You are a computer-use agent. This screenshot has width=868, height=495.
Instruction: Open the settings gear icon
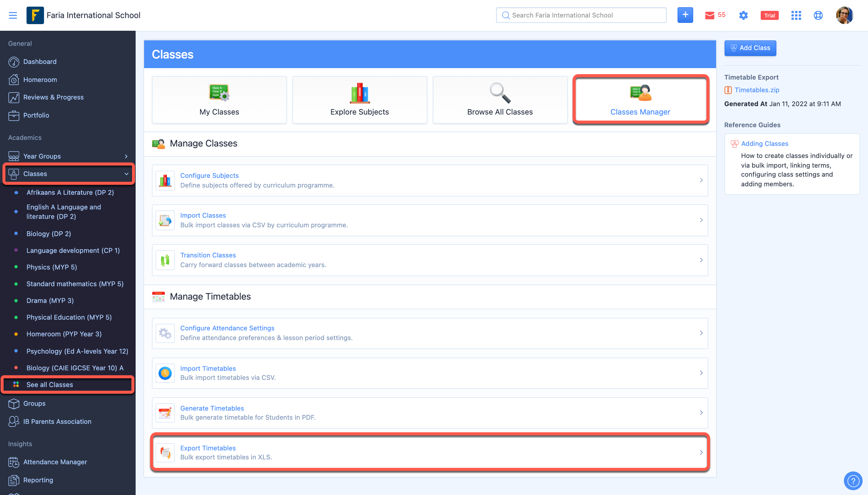click(x=743, y=15)
